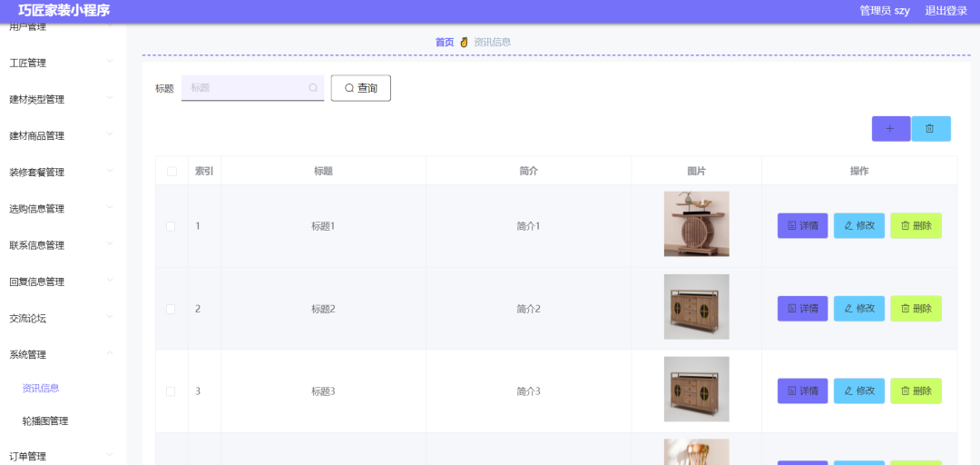Image resolution: width=980 pixels, height=465 pixels.
Task: Click into the 标题 search input
Action: coord(252,88)
